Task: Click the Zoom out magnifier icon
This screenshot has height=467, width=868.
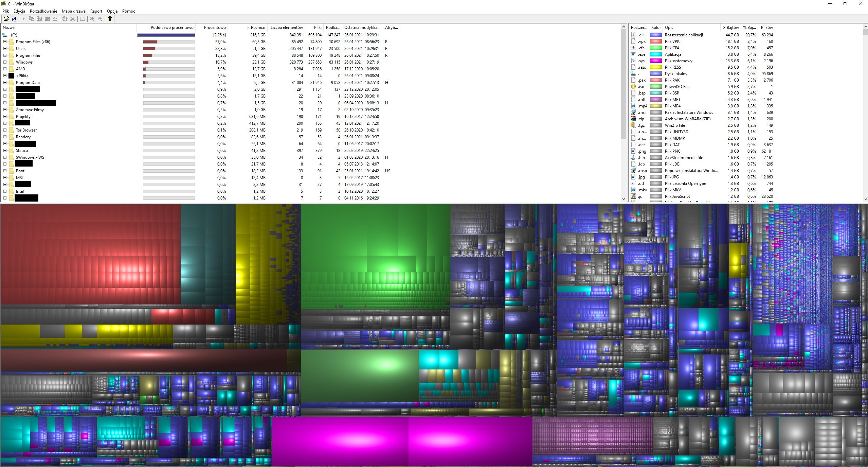Action: coord(100,19)
